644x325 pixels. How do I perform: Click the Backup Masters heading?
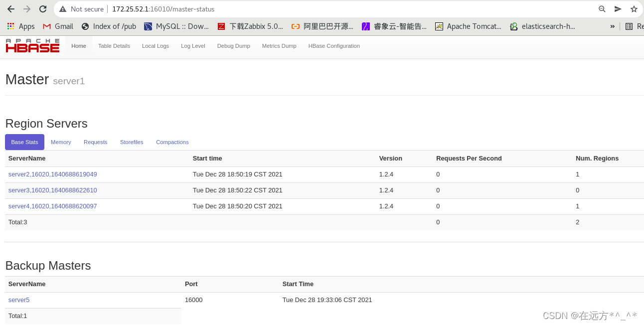point(48,265)
